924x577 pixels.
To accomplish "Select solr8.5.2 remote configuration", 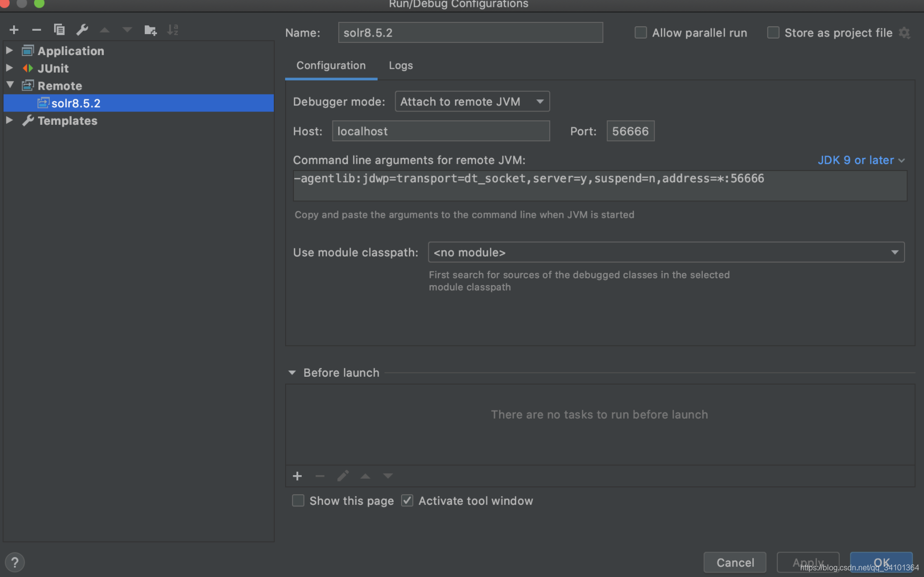I will pos(139,103).
